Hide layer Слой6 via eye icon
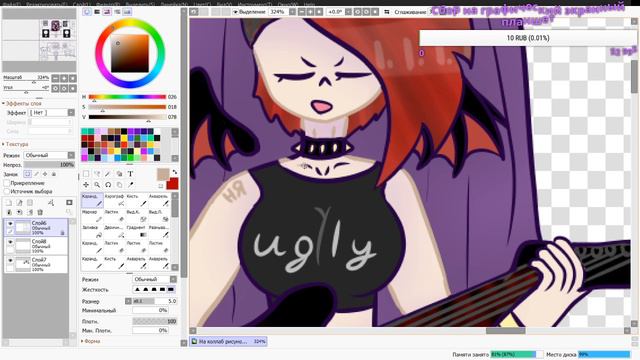 tap(10, 224)
